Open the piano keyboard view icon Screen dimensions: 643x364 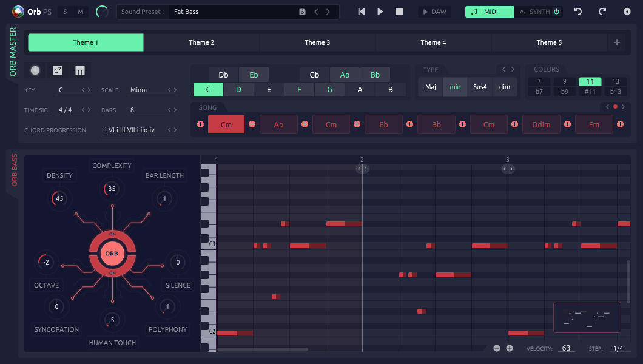[80, 70]
